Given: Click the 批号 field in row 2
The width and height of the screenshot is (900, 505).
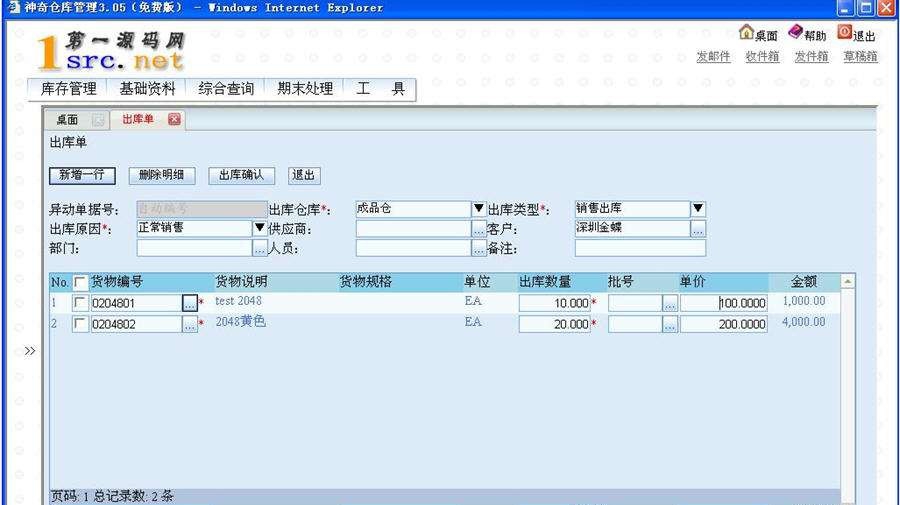Looking at the screenshot, I should click(x=635, y=324).
